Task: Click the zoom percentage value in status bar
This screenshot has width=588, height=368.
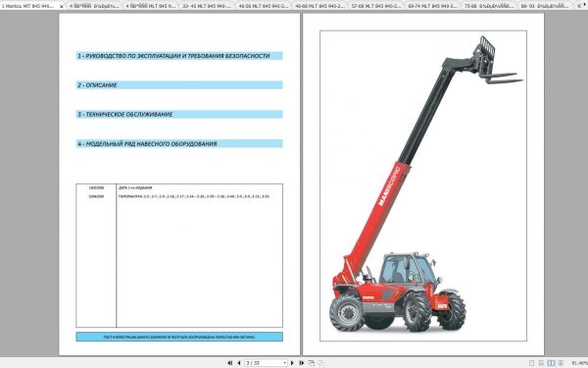Action: 580,363
